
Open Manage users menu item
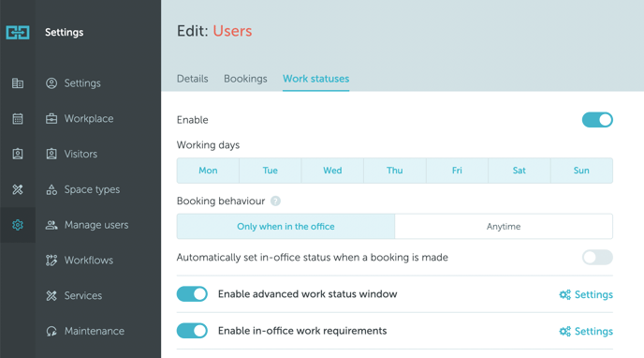pyautogui.click(x=96, y=225)
